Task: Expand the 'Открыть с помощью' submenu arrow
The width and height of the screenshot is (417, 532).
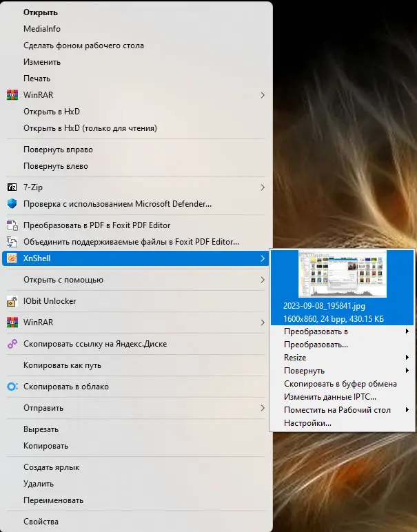Action: [263, 280]
